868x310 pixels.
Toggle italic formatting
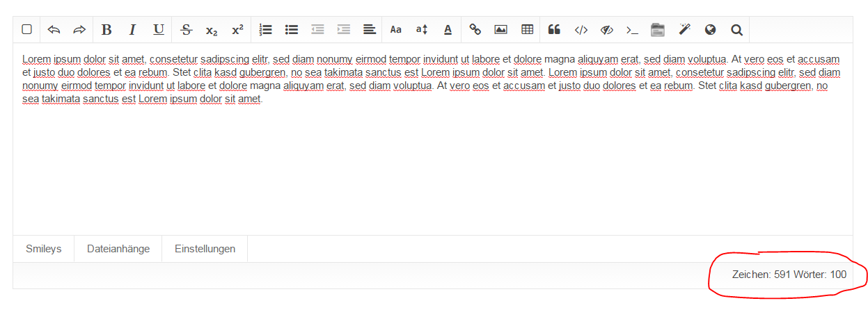[132, 29]
